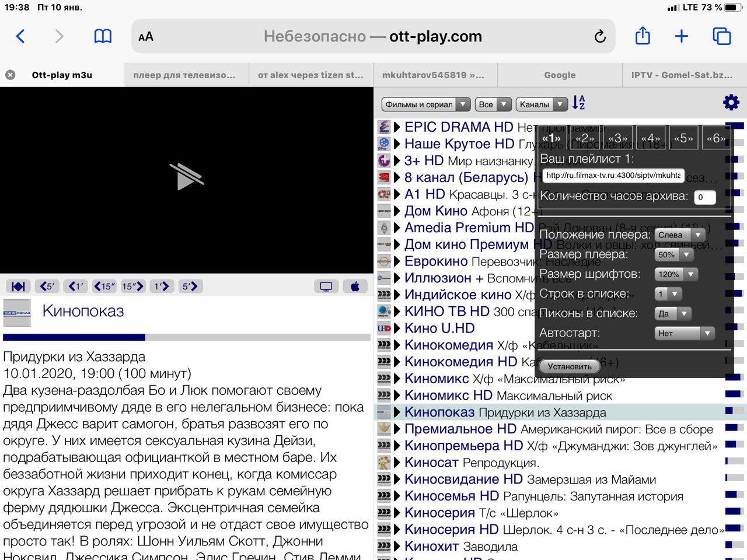The width and height of the screenshot is (747, 560).
Task: Toggle the A-Z sort icon
Action: (578, 103)
